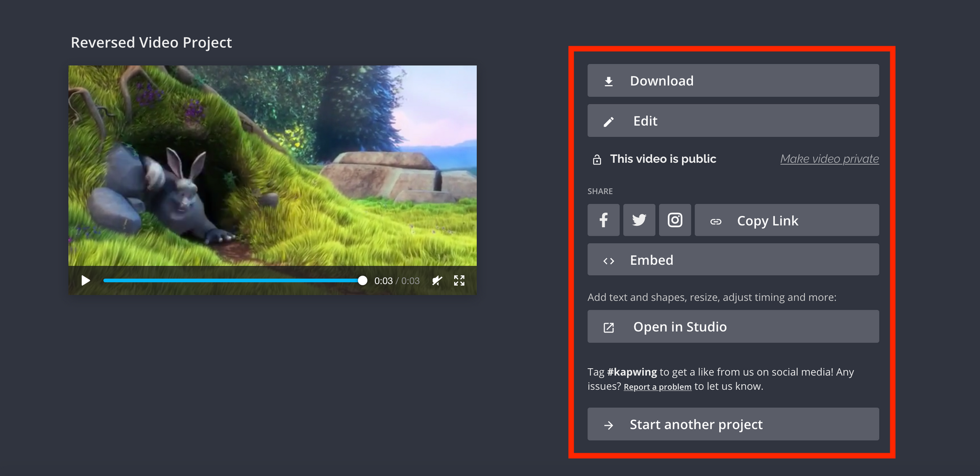Image resolution: width=980 pixels, height=476 pixels.
Task: Start another project
Action: pyautogui.click(x=733, y=425)
